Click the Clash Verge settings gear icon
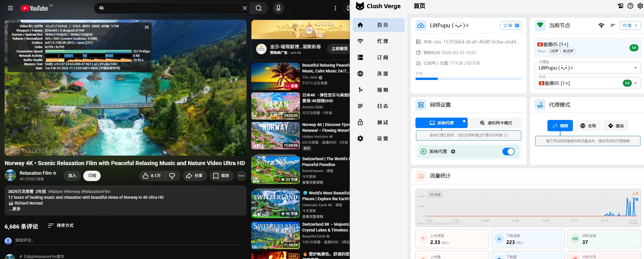The width and height of the screenshot is (644, 259). pos(640,6)
